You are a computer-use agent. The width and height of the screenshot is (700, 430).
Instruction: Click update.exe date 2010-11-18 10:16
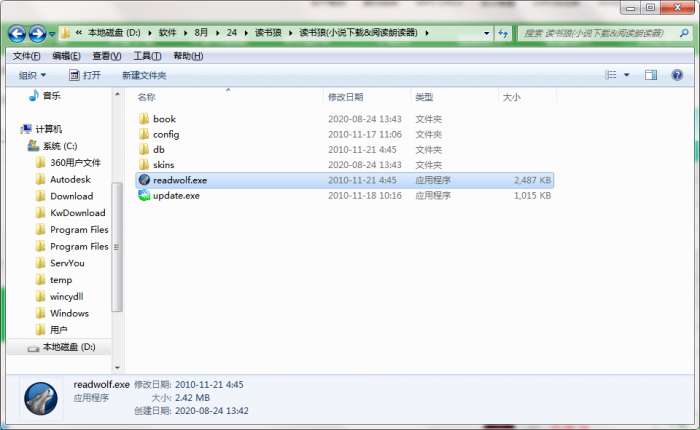pyautogui.click(x=365, y=196)
